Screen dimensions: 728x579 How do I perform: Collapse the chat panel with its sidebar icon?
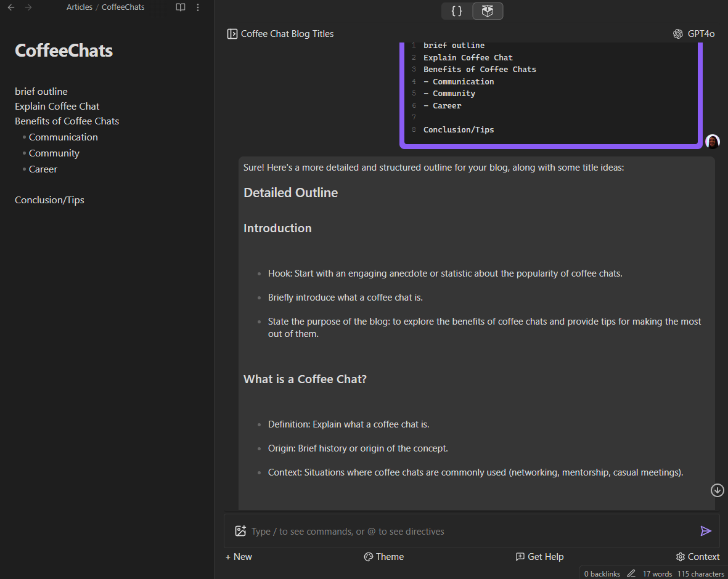(231, 33)
